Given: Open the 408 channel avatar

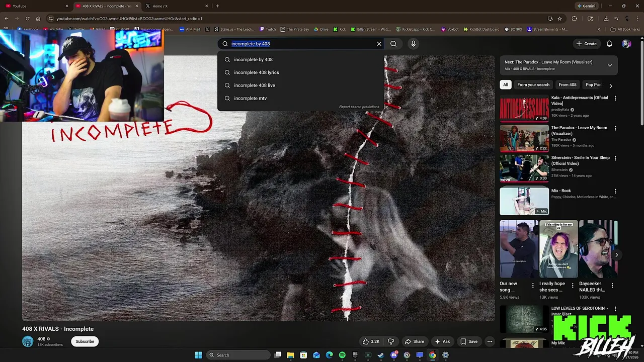Looking at the screenshot, I should 28,341.
